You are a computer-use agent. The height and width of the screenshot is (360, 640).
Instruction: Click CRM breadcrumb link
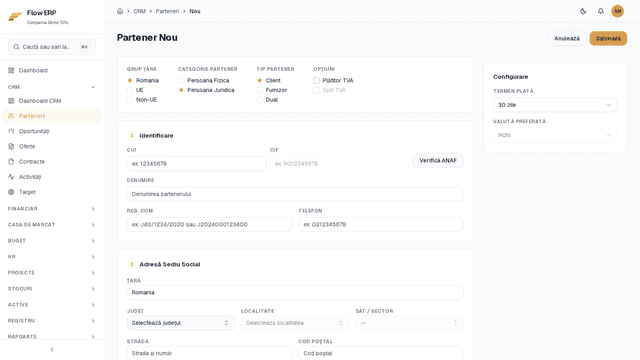[140, 11]
